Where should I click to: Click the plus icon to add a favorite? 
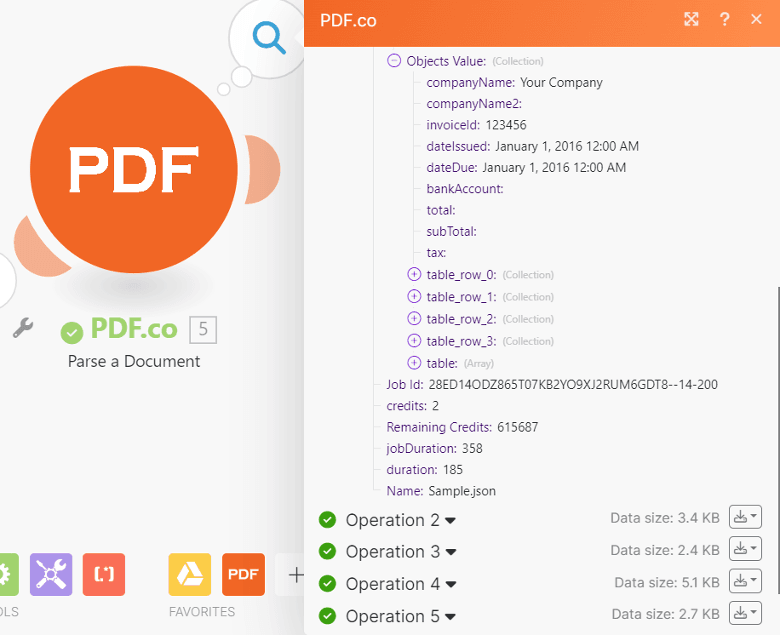pos(295,574)
